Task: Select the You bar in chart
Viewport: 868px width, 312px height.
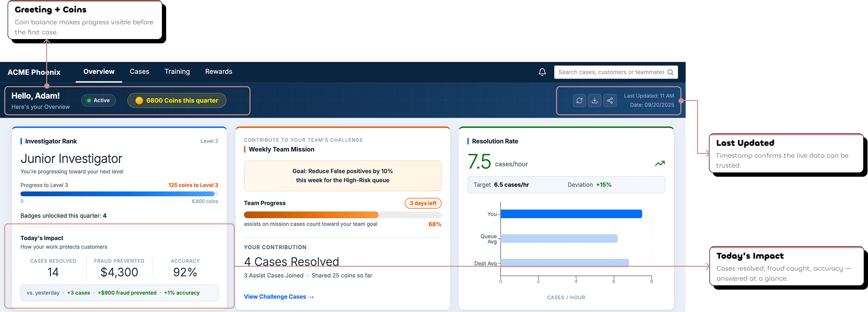Action: (x=571, y=214)
